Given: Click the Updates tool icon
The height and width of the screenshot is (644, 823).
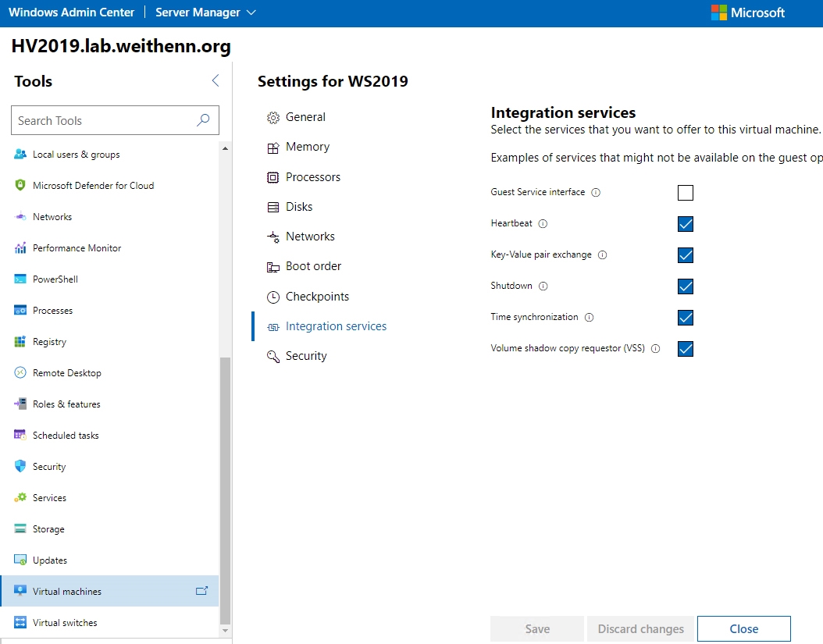Looking at the screenshot, I should coord(20,560).
